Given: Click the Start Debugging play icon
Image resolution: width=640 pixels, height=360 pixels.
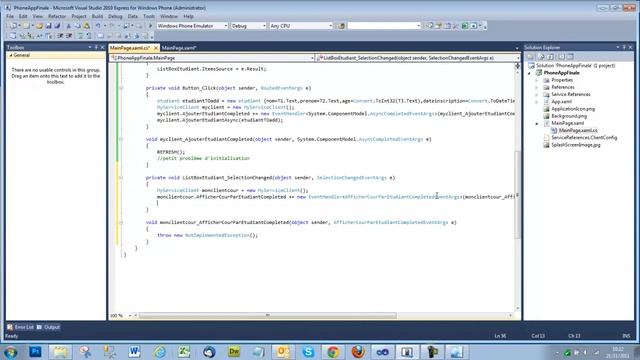Looking at the screenshot, I should pyautogui.click(x=150, y=26).
